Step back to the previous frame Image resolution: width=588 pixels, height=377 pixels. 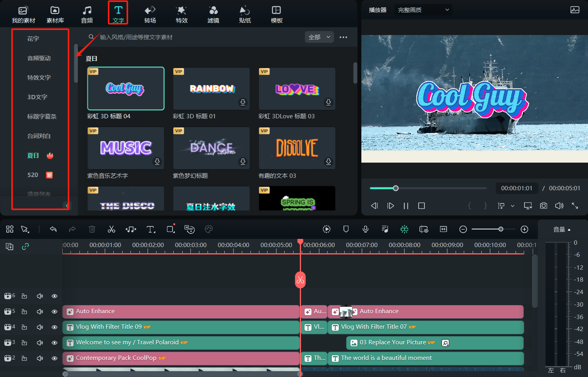375,206
